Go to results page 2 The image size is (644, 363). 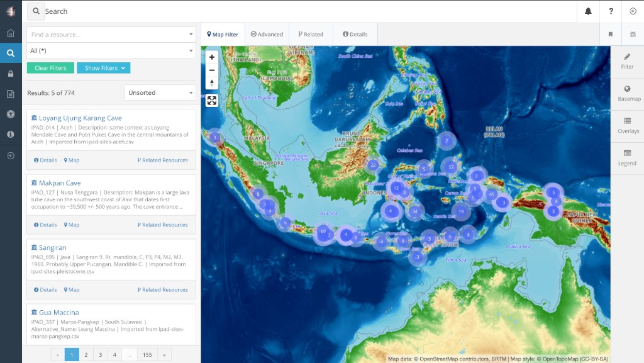pos(86,355)
